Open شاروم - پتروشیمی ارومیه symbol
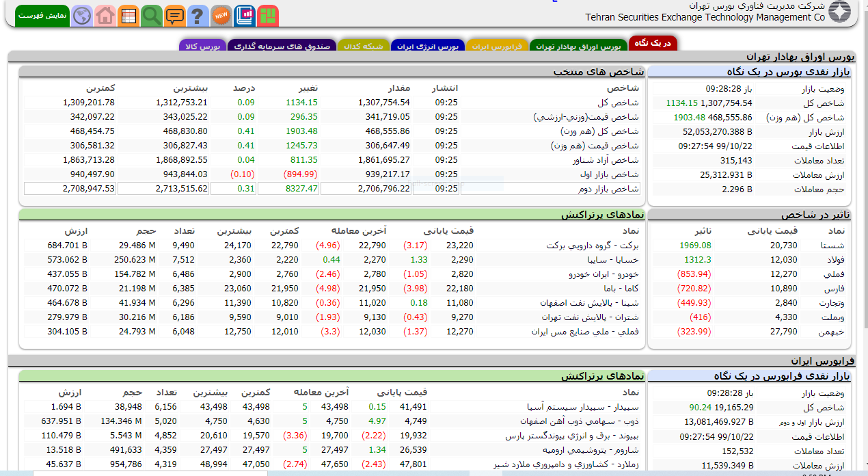The height and width of the screenshot is (476, 868). pos(591,450)
